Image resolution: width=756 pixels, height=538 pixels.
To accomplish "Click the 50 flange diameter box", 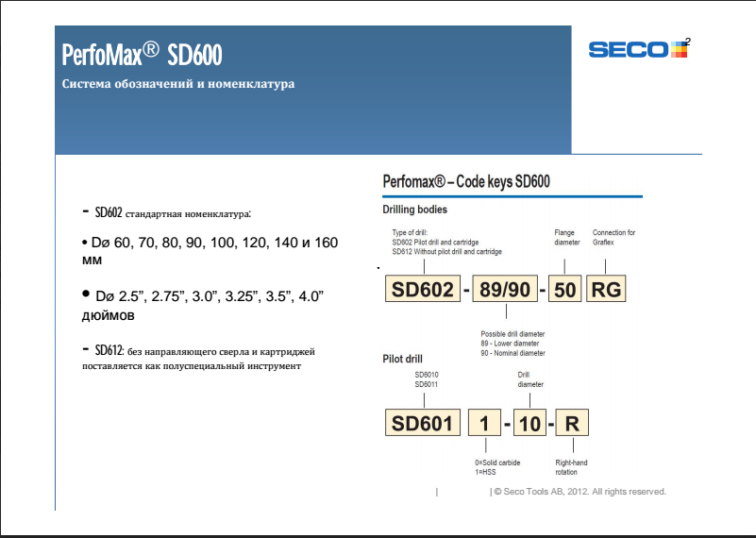I will point(565,289).
